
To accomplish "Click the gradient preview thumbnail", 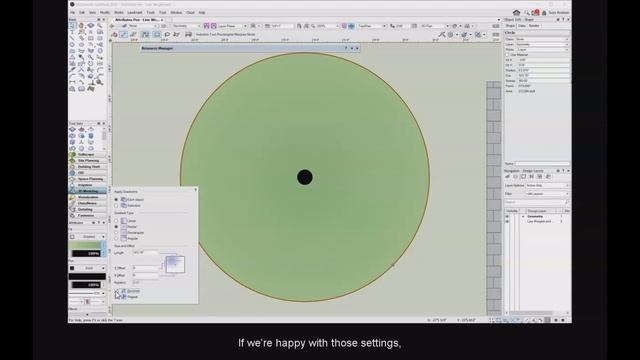I will pyautogui.click(x=175, y=264).
